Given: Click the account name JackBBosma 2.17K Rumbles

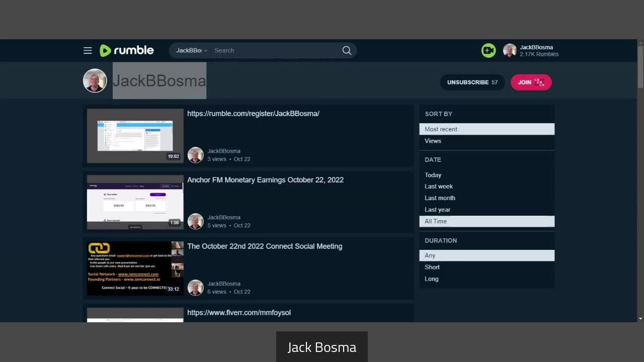Looking at the screenshot, I should (539, 50).
